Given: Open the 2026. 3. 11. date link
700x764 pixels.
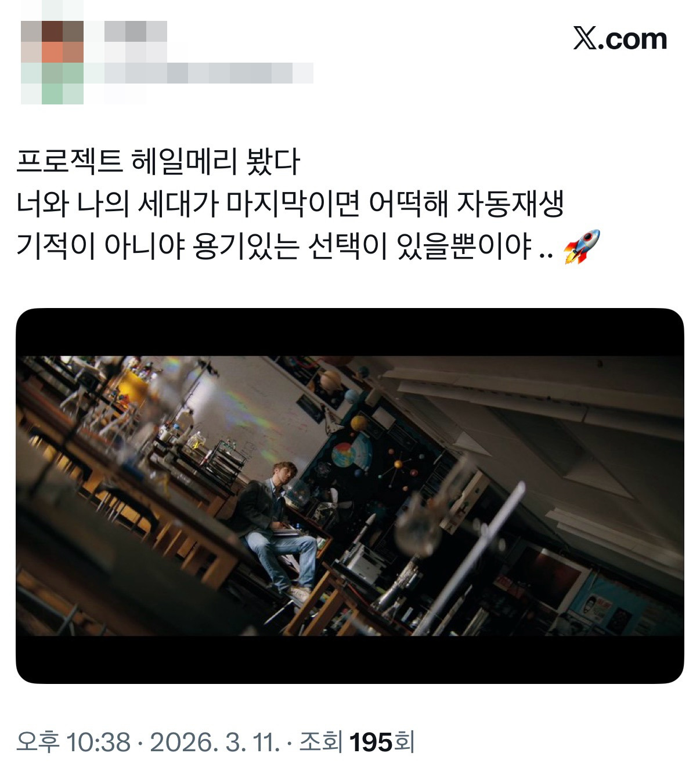Looking at the screenshot, I should (215, 741).
